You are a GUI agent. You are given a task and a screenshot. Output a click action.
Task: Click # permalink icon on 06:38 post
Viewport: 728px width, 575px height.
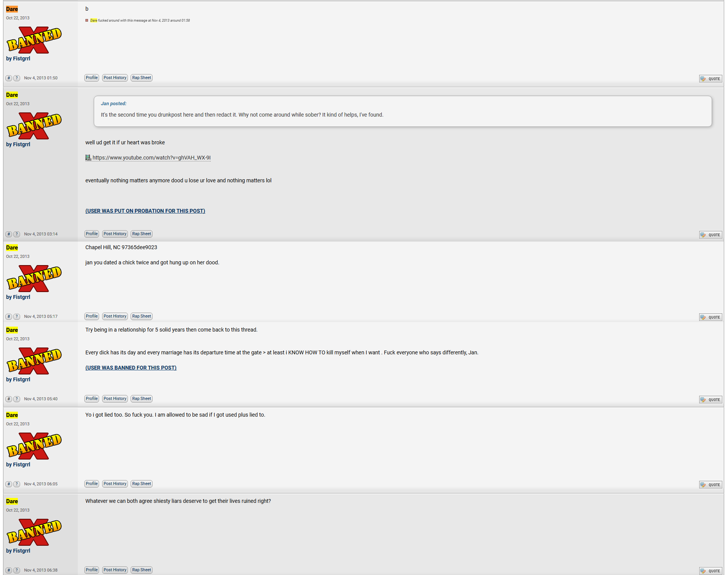click(x=9, y=570)
